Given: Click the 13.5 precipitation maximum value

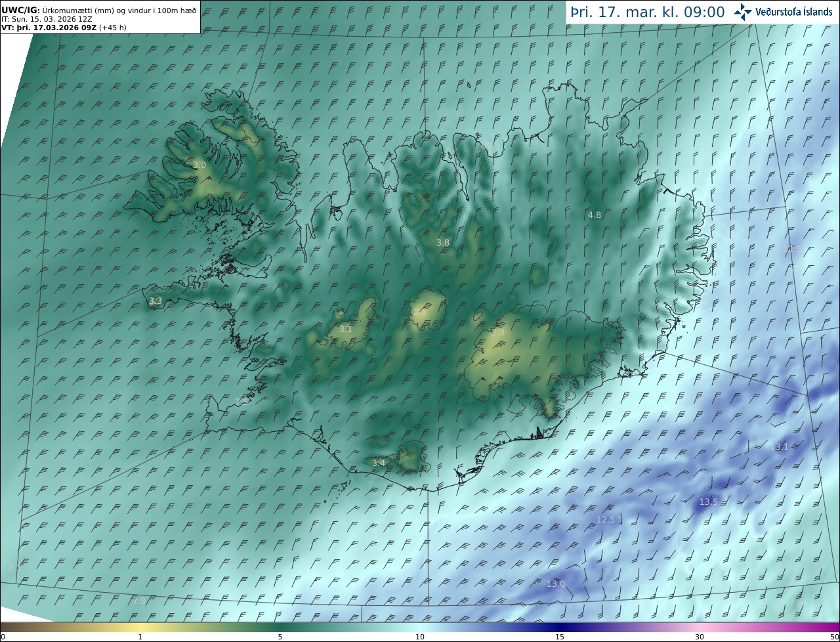Looking at the screenshot, I should point(708,502).
